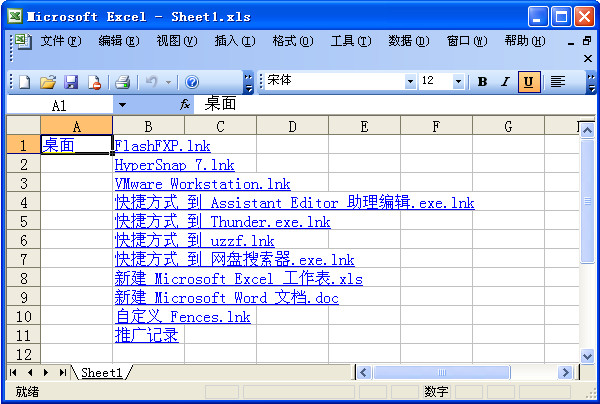Print the sheet with the printer icon

(122, 82)
